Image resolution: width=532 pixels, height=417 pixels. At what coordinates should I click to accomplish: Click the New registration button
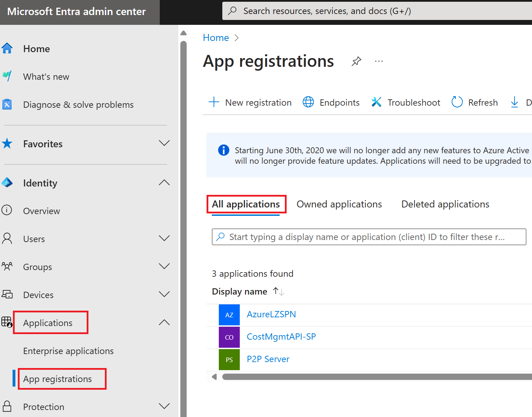[250, 103]
